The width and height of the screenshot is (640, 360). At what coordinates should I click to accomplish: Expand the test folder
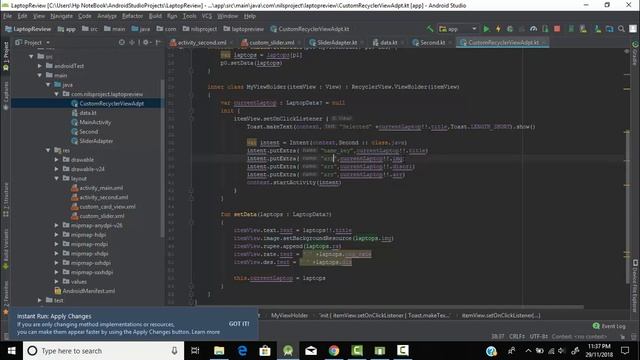(40, 300)
